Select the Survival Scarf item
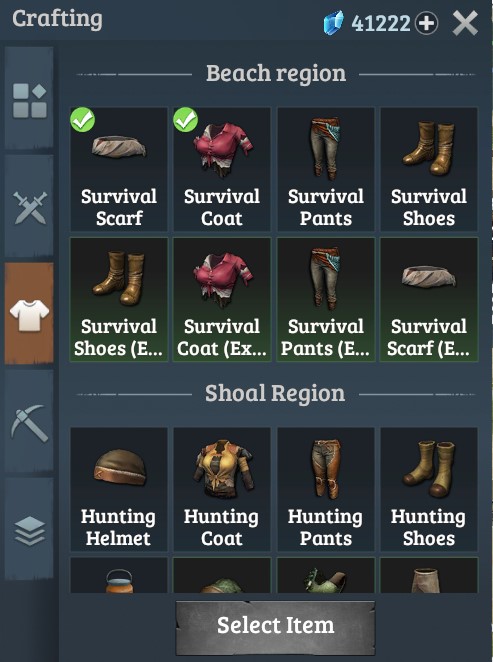 click(x=119, y=169)
